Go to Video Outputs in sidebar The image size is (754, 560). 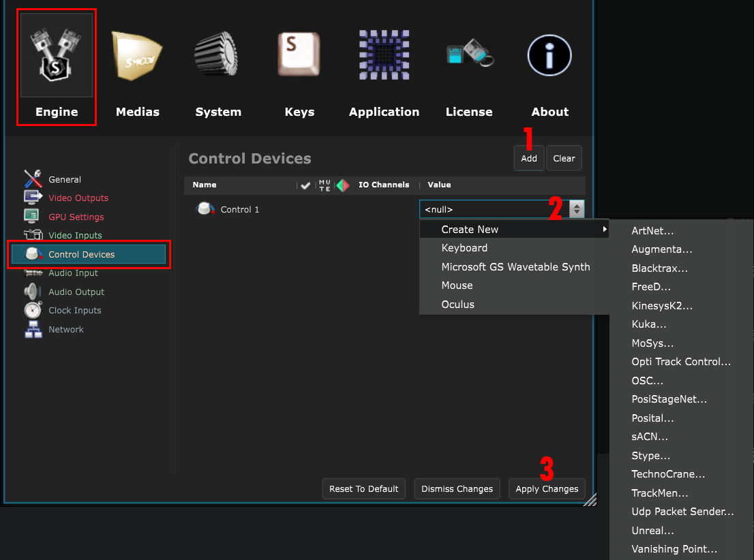click(78, 198)
